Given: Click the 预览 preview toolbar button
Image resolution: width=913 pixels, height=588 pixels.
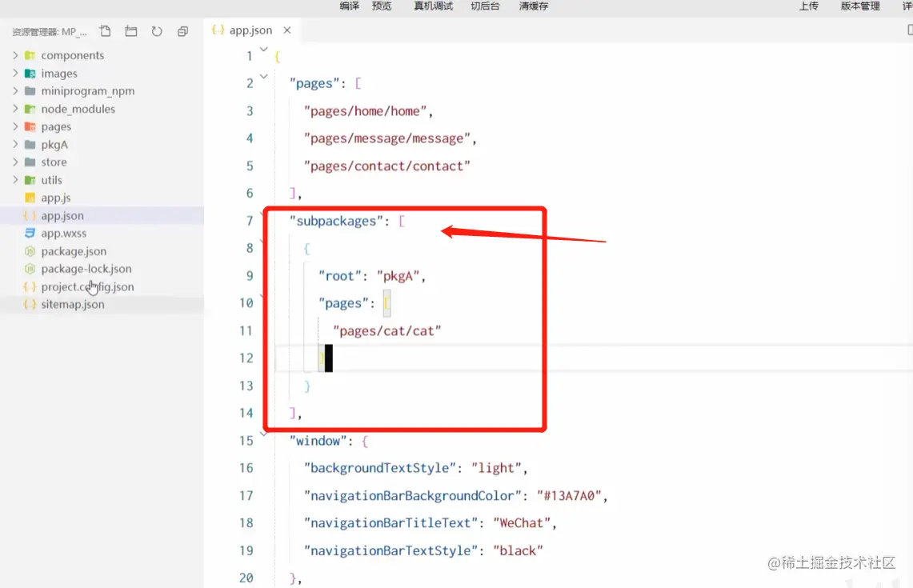Looking at the screenshot, I should point(382,6).
